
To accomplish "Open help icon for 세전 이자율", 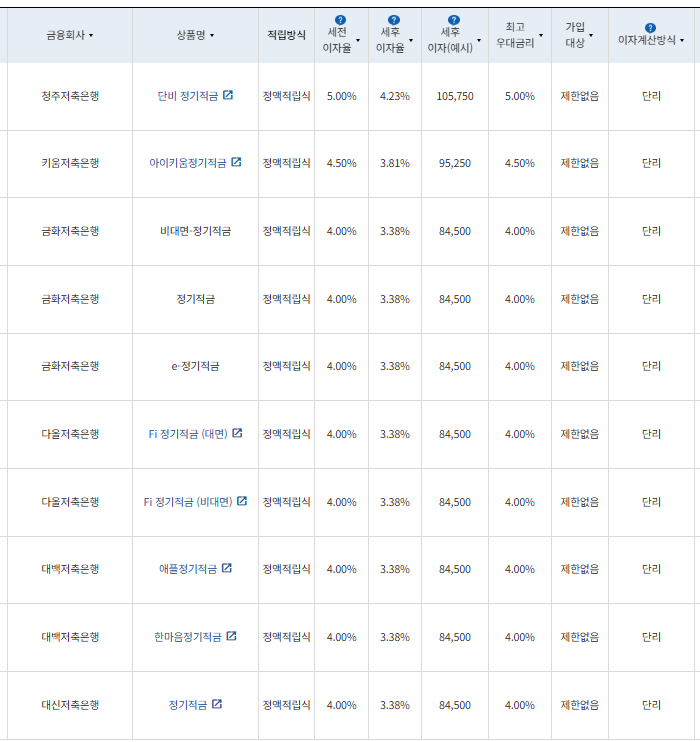I will point(340,20).
